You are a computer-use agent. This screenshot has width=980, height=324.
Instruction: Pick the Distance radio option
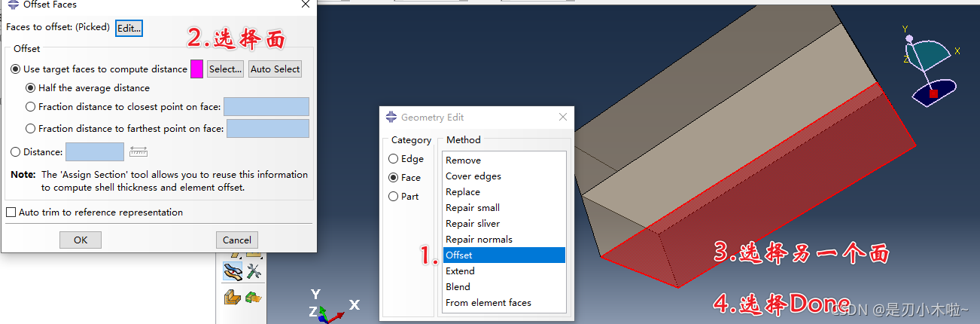tap(16, 152)
